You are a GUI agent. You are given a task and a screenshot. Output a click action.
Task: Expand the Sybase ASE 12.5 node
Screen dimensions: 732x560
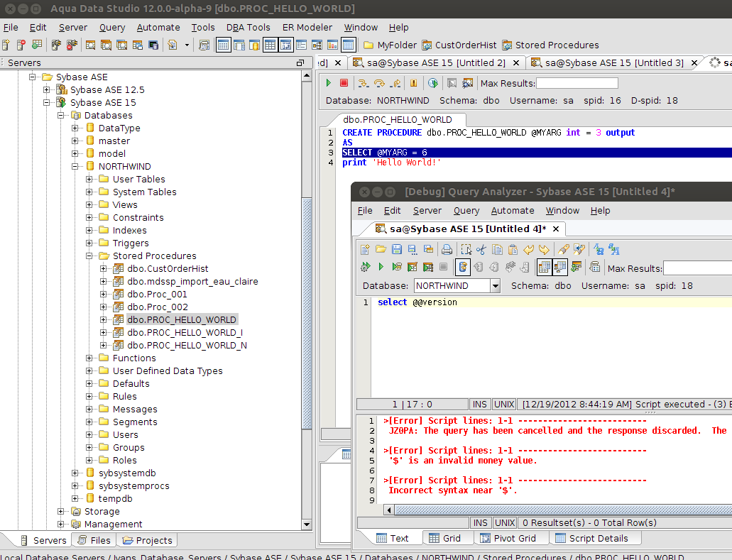46,89
